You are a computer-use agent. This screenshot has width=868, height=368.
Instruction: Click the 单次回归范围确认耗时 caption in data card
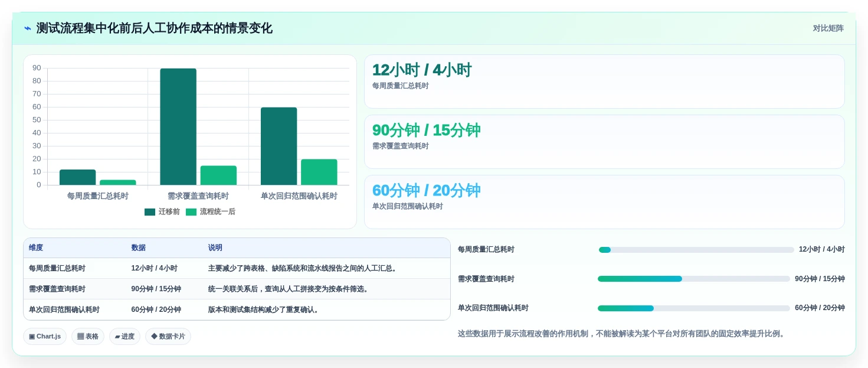point(407,207)
